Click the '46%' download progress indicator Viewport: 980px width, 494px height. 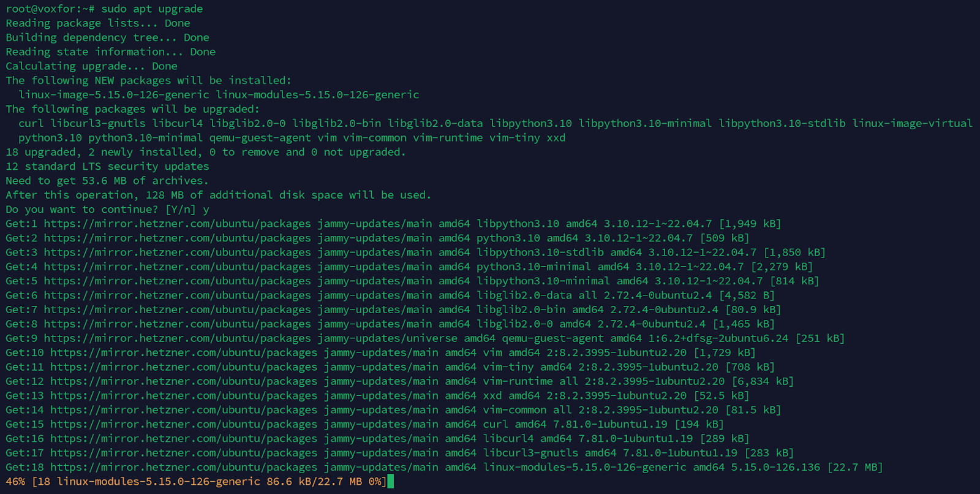click(x=15, y=482)
